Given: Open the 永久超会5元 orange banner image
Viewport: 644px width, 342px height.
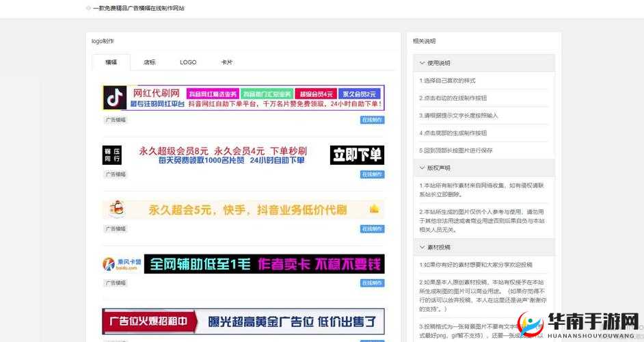Looking at the screenshot, I should pos(243,209).
